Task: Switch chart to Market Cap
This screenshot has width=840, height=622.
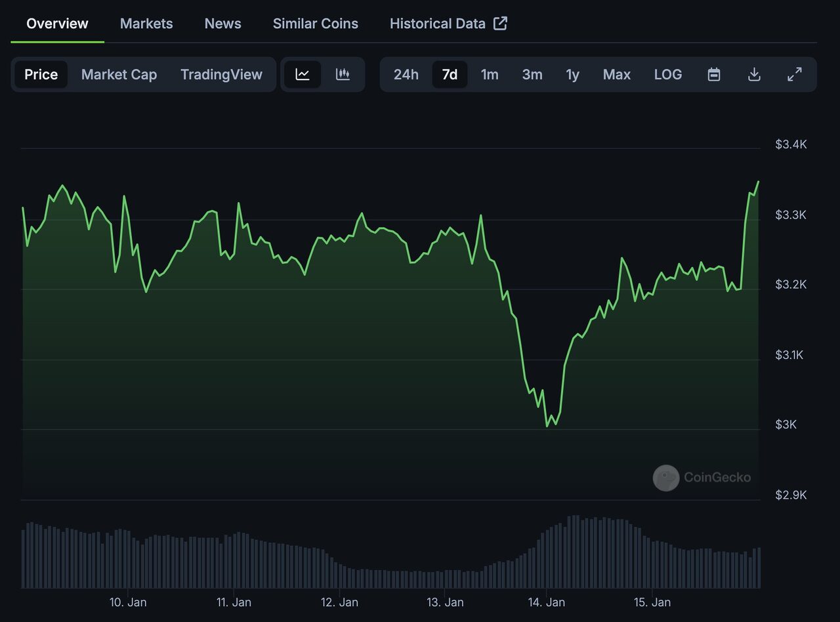Action: pyautogui.click(x=119, y=74)
